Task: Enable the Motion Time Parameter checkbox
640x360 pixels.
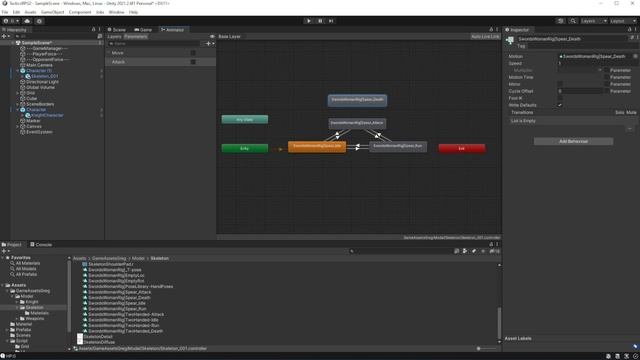Action: [606, 77]
